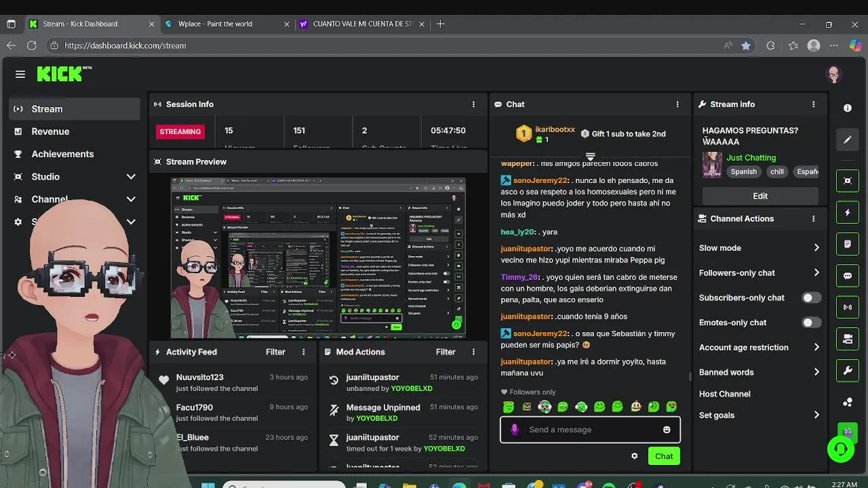
Task: Open the emoji picker smiley in message box
Action: [x=667, y=430]
